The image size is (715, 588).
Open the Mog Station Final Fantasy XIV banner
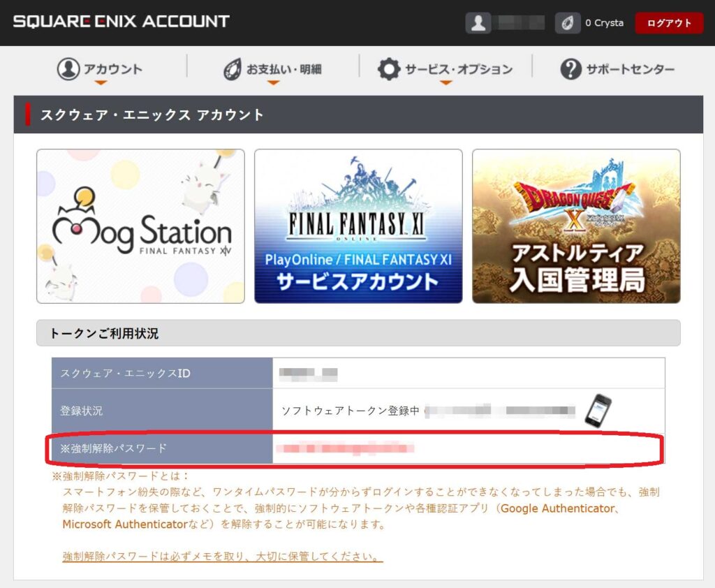point(140,226)
